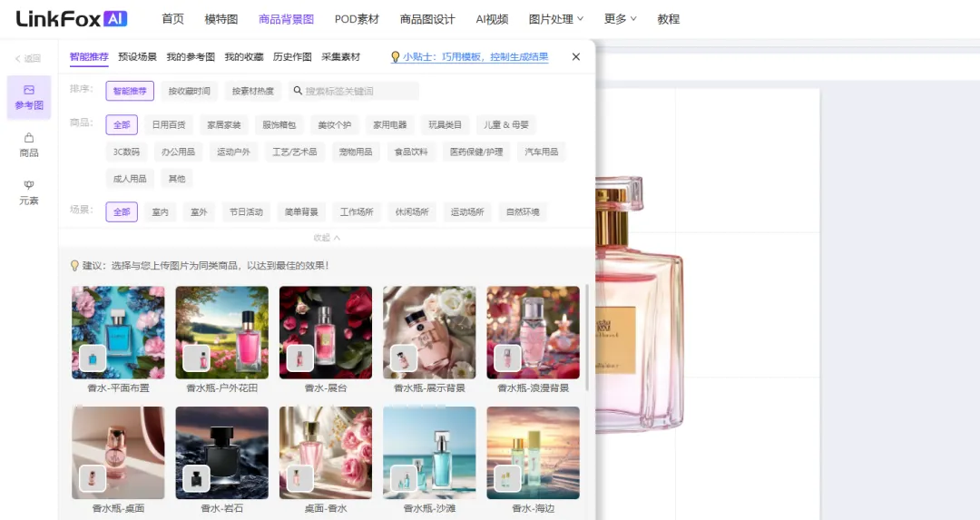Switch to the 历史作图 tab

tap(292, 57)
